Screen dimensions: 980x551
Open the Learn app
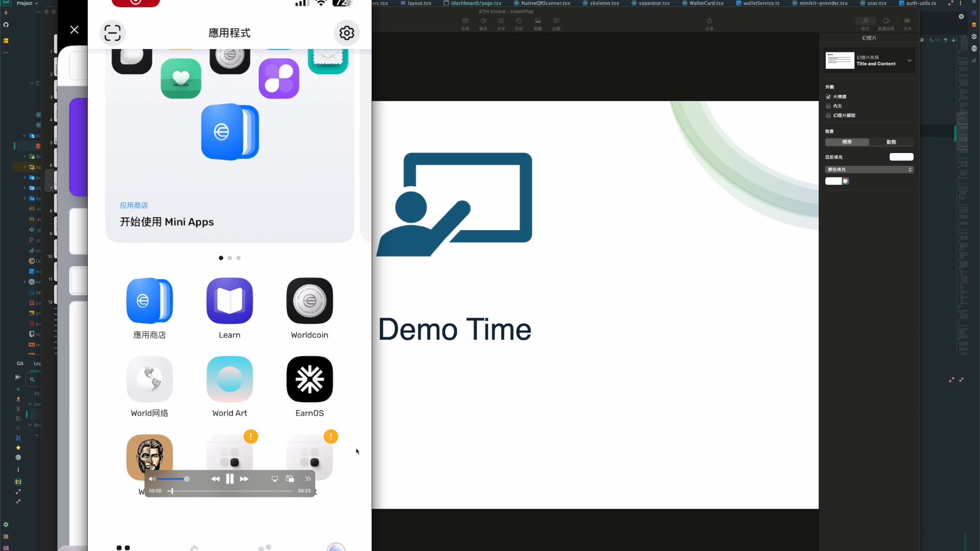[230, 301]
